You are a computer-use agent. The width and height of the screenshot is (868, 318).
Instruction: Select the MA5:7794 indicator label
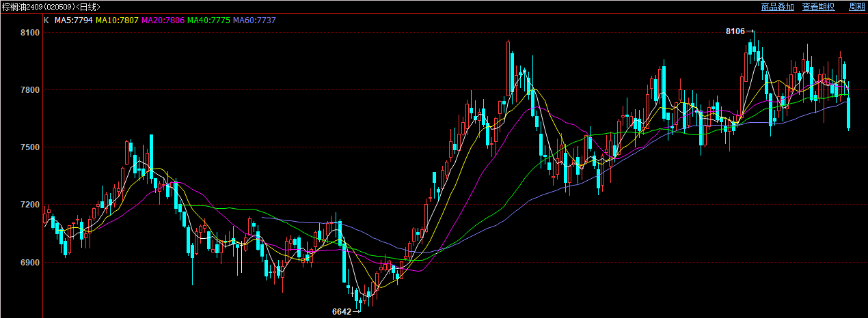click(74, 20)
